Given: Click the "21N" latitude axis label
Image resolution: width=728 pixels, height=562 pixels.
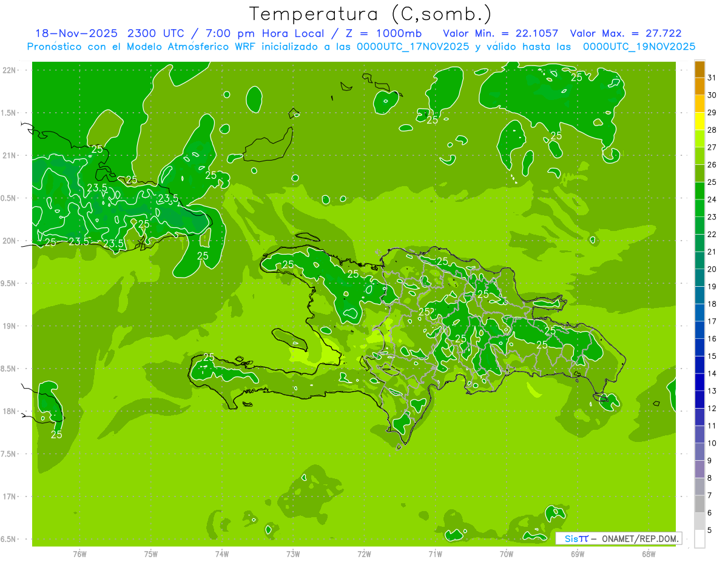Looking at the screenshot, I should click(9, 155).
